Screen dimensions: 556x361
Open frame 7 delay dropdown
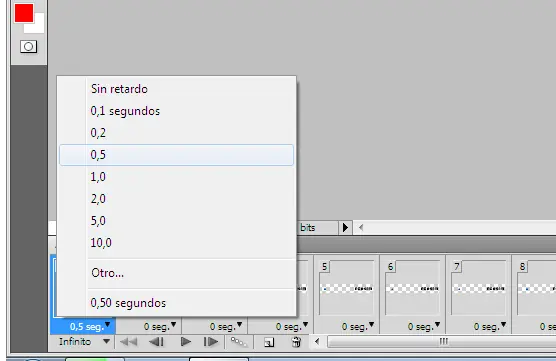(x=489, y=326)
